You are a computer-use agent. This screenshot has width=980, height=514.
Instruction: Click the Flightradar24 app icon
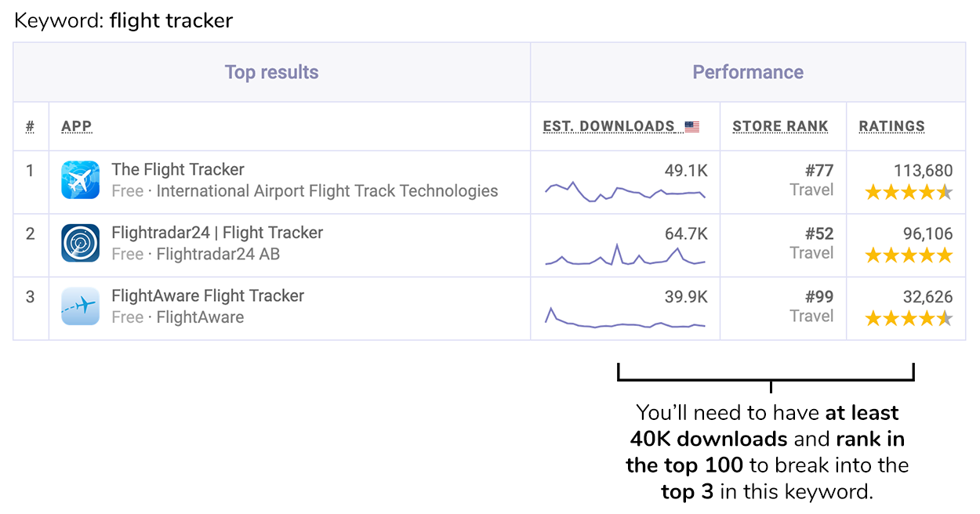click(x=79, y=243)
